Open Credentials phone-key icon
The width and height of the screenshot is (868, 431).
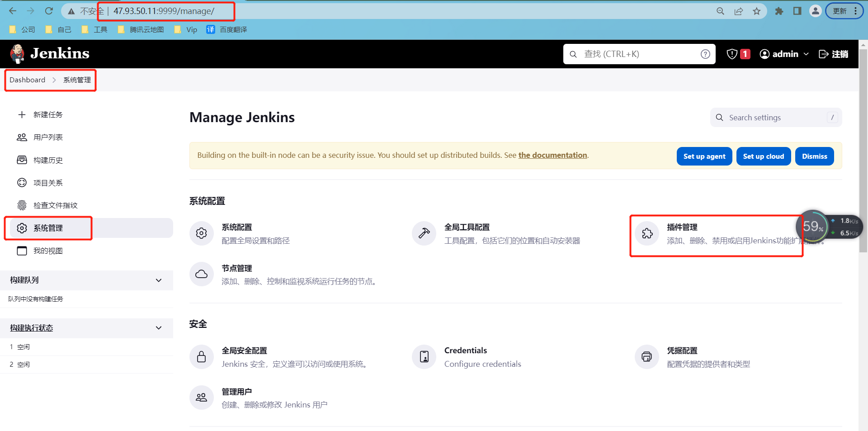(424, 357)
